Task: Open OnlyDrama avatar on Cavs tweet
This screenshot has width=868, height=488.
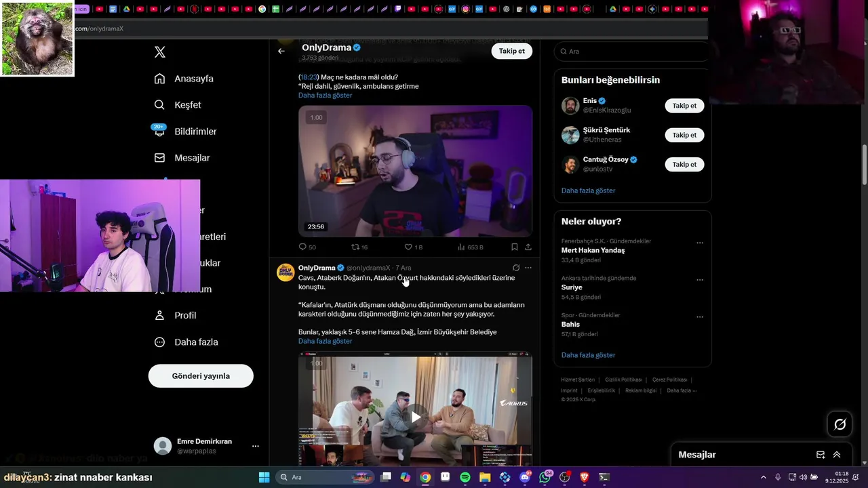Action: [285, 272]
